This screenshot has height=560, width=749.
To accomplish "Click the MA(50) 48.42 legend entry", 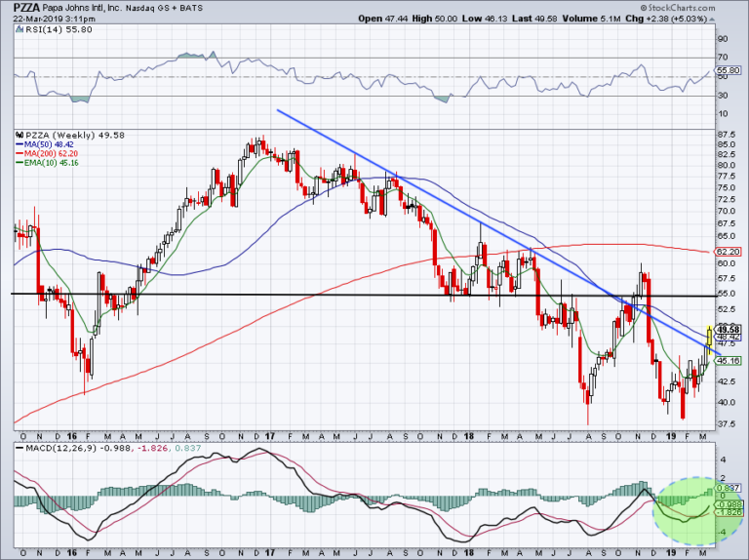I will [x=45, y=144].
